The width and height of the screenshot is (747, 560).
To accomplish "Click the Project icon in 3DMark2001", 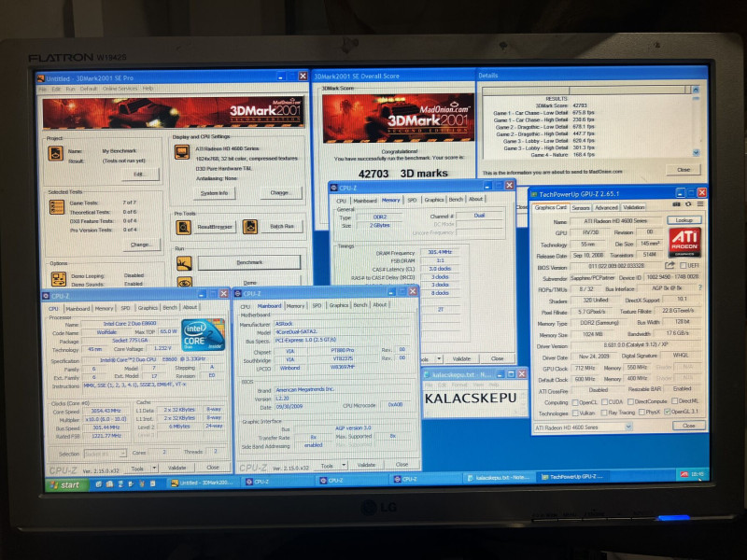I will click(x=56, y=154).
